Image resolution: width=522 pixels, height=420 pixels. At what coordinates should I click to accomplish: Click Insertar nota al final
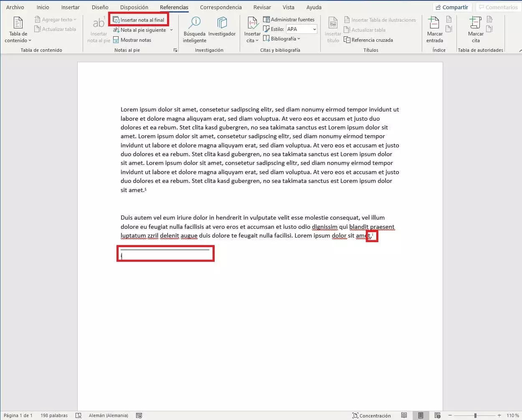tap(139, 20)
